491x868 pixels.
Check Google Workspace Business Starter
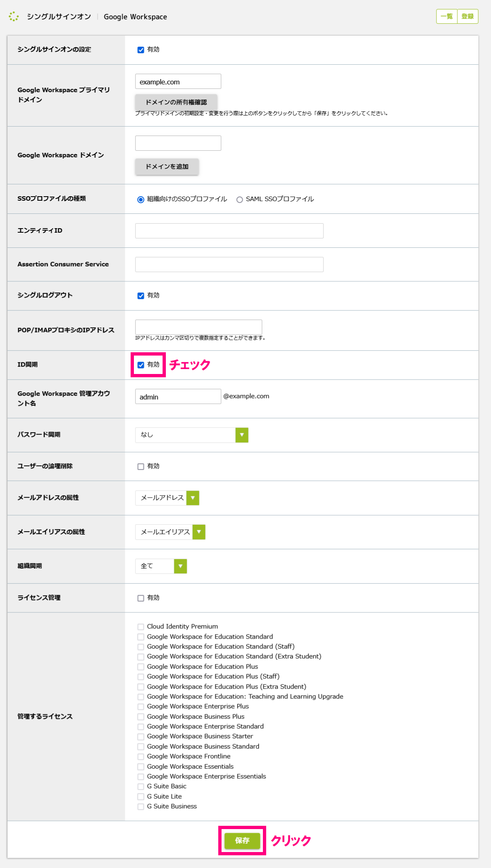(x=141, y=737)
